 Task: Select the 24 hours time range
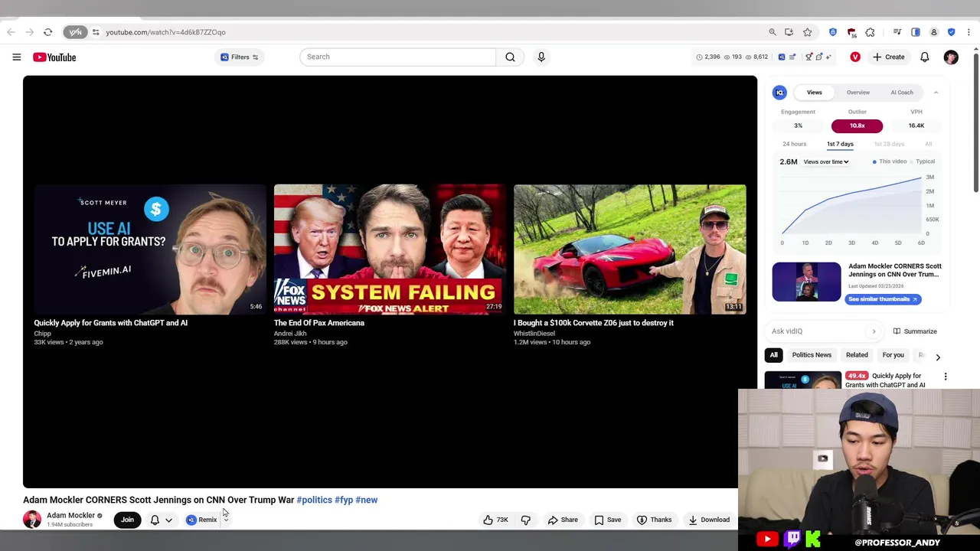pos(794,144)
